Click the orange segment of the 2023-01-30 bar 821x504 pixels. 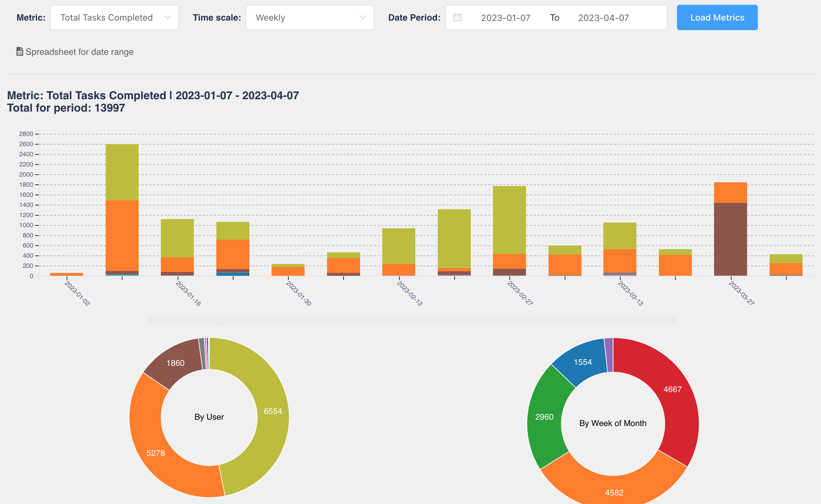pos(288,271)
